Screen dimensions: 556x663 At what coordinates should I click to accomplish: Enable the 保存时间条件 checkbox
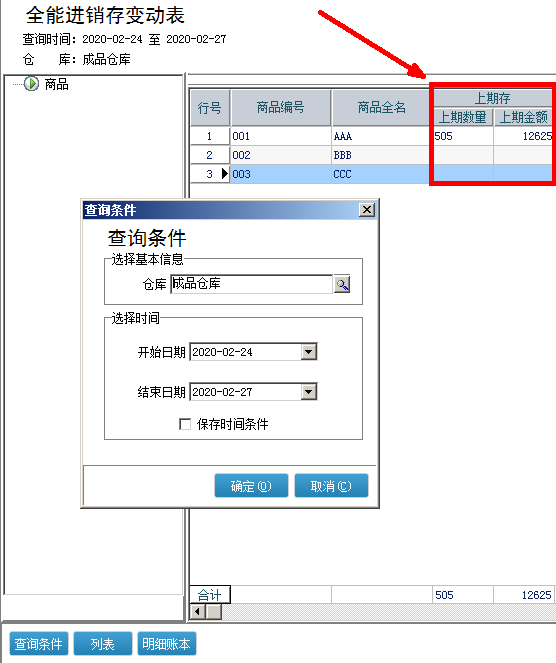click(x=185, y=424)
